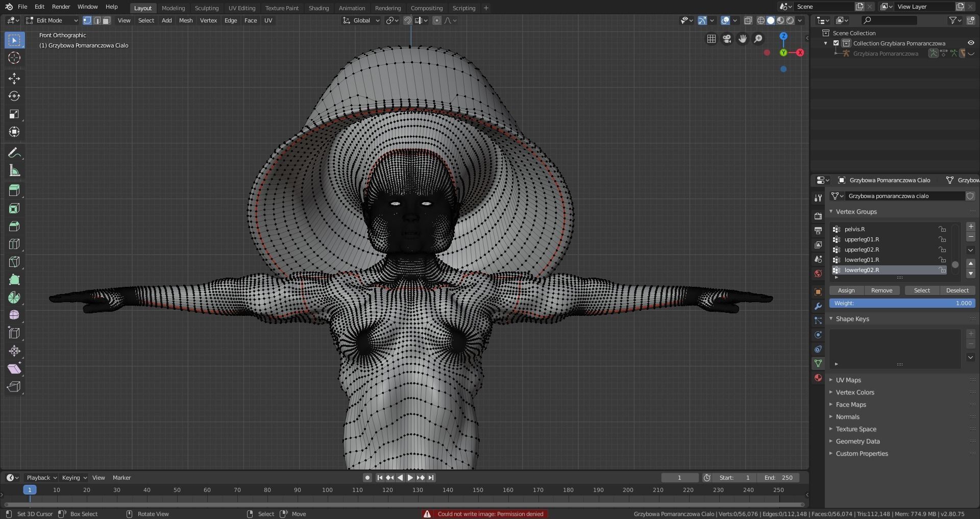Expand the Geometry Data panel
Screen dimensions: 980x519
831,441
